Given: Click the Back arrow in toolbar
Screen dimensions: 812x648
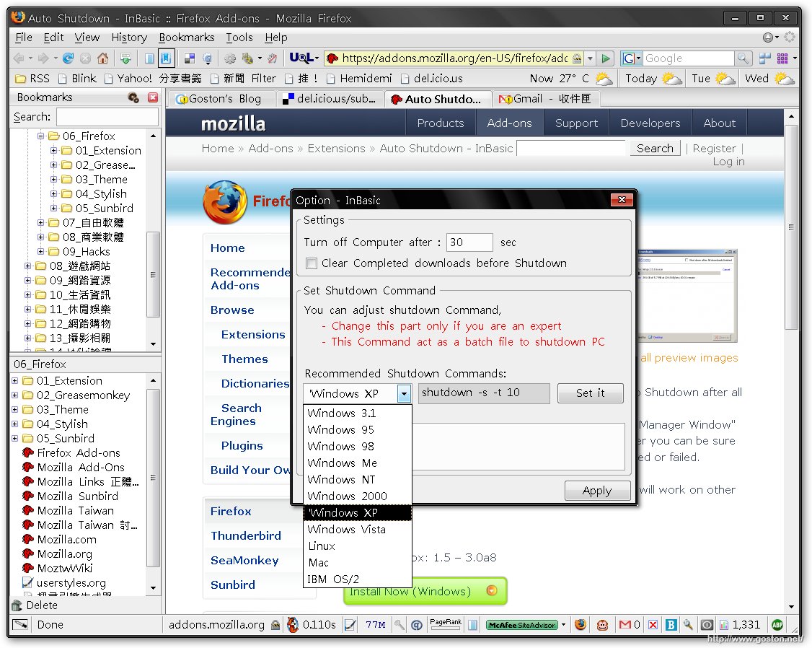Looking at the screenshot, I should click(x=19, y=58).
